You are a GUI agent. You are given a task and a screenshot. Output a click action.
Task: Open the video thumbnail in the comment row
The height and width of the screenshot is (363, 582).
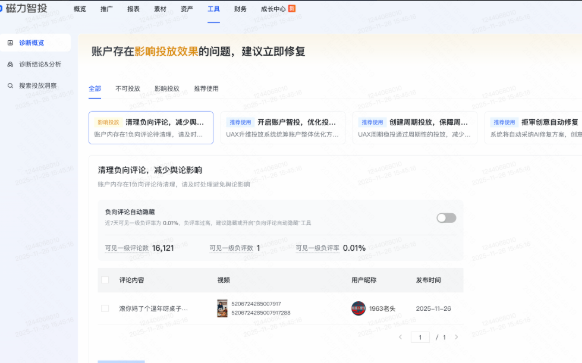coord(222,308)
